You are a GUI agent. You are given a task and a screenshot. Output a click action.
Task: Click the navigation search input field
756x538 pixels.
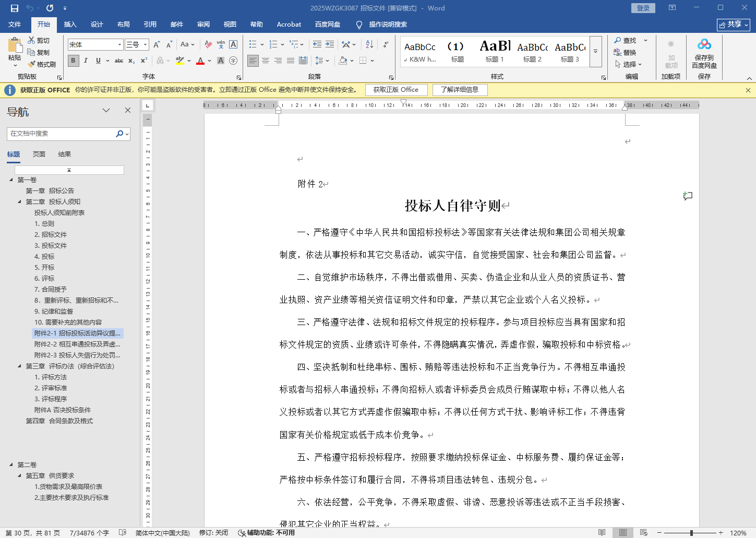pyautogui.click(x=62, y=134)
